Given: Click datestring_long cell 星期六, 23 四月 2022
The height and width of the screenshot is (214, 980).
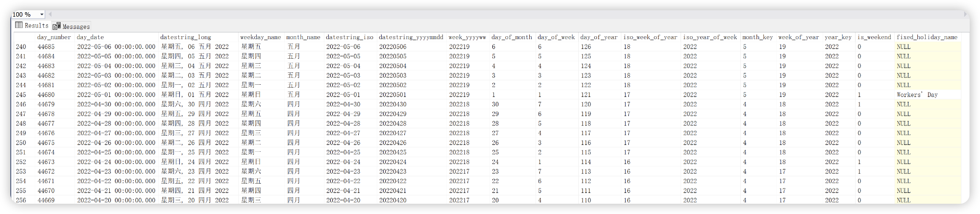Looking at the screenshot, I should [x=198, y=172].
